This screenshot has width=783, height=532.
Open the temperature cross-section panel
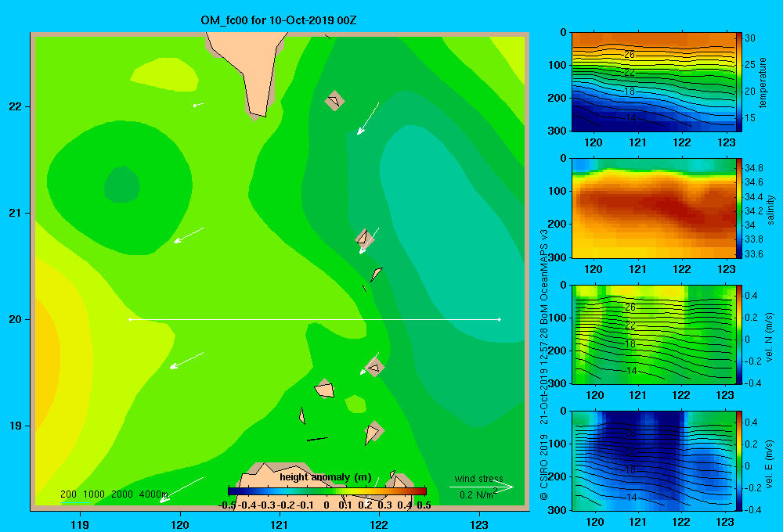click(x=653, y=82)
